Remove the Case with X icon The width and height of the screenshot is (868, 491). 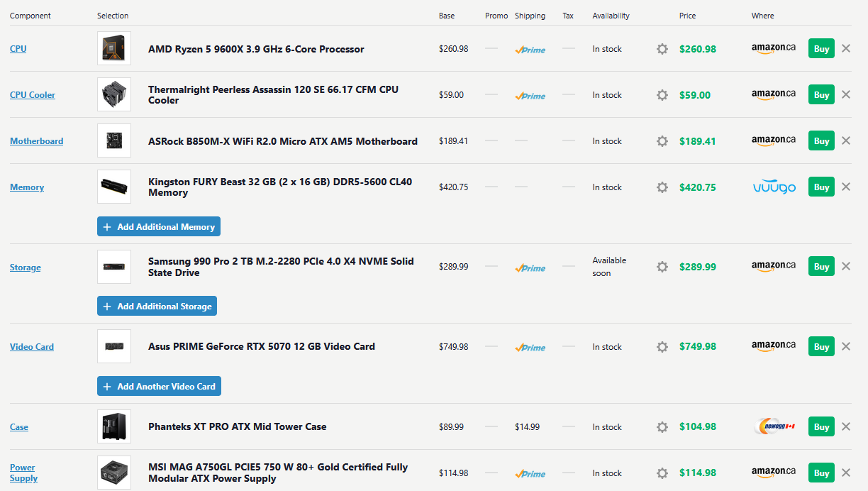(x=846, y=426)
